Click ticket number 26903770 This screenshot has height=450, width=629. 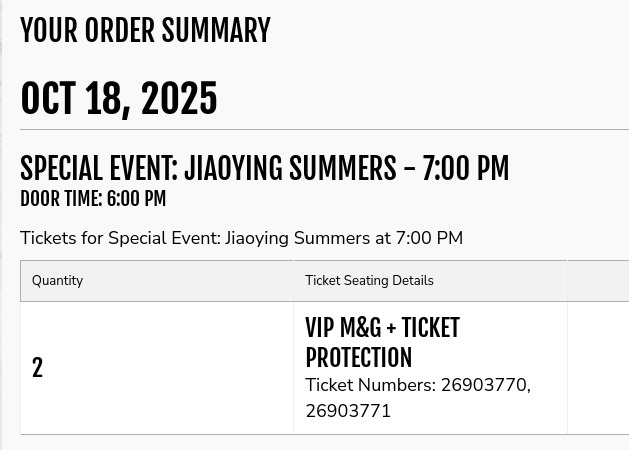pos(484,385)
